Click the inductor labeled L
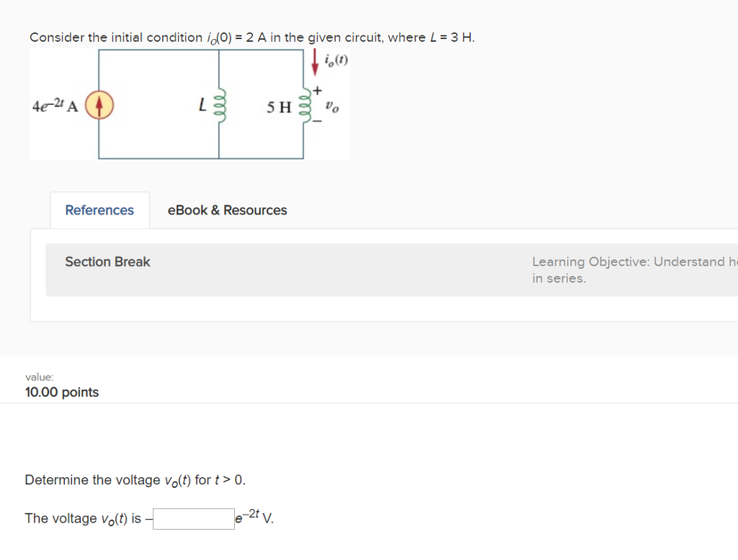The image size is (738, 560). 220,105
